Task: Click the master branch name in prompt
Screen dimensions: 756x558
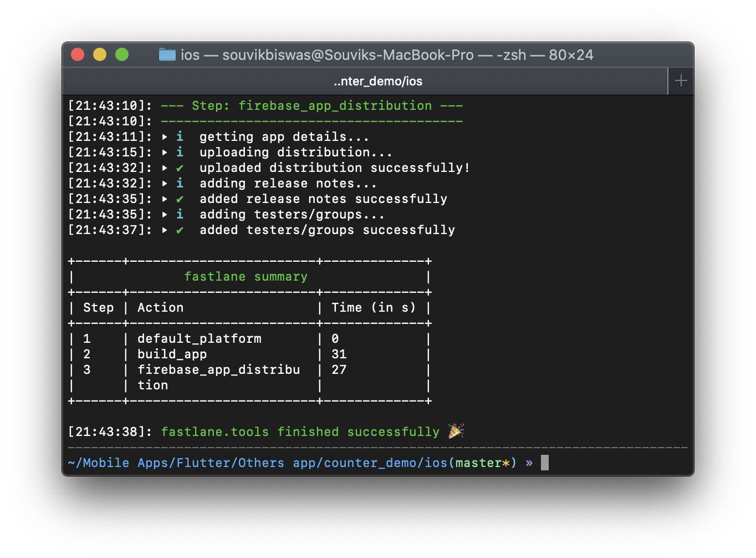Action: click(478, 463)
